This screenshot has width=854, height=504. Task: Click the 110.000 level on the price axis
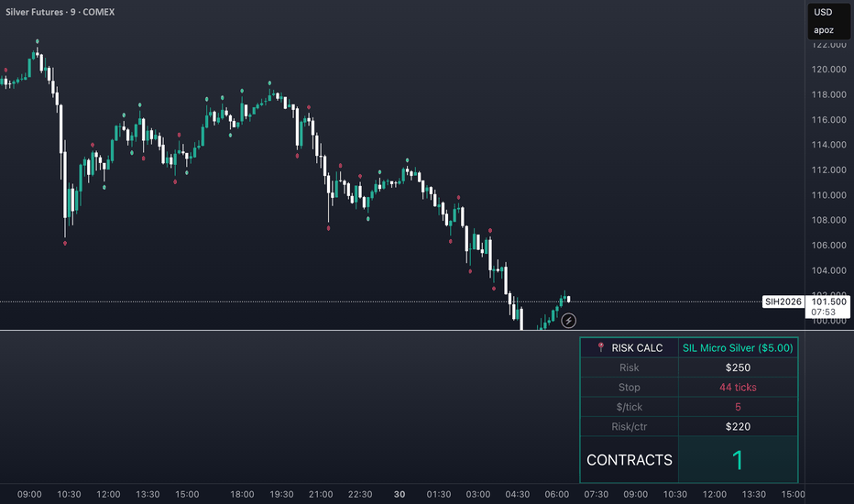click(829, 195)
